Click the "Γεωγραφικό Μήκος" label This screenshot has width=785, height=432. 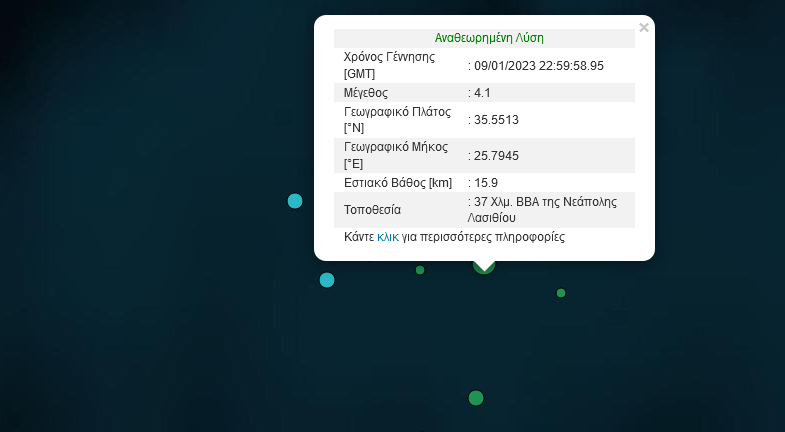click(397, 148)
